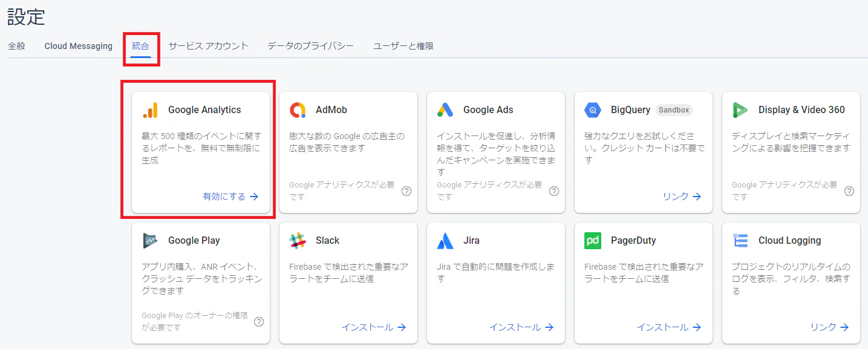Open help icon on Display & Video 360 card

click(x=849, y=191)
